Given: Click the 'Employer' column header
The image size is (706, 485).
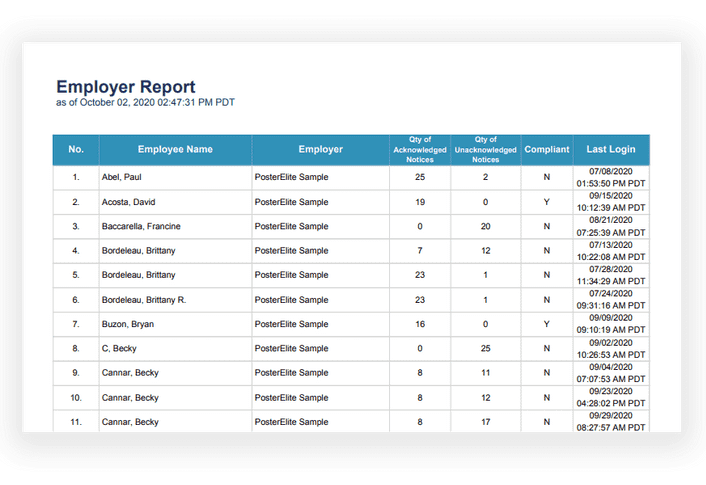Looking at the screenshot, I should [321, 150].
